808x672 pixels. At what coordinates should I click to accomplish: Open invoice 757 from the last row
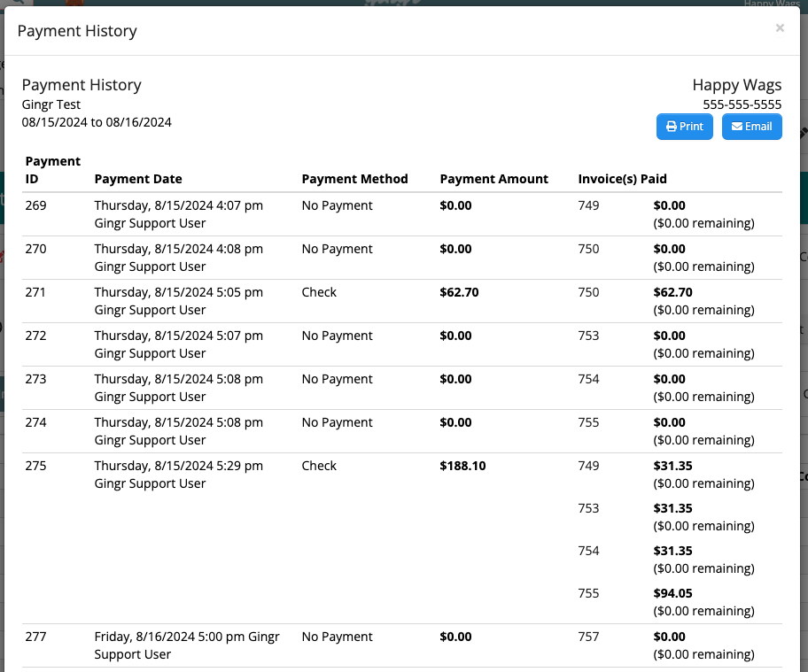coord(588,636)
